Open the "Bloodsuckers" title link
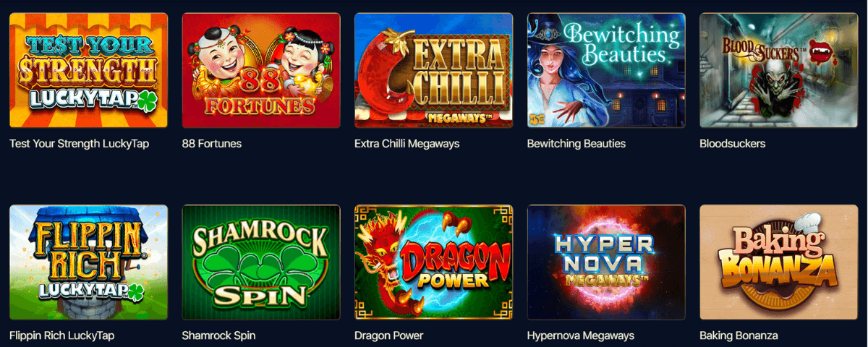 tap(733, 143)
